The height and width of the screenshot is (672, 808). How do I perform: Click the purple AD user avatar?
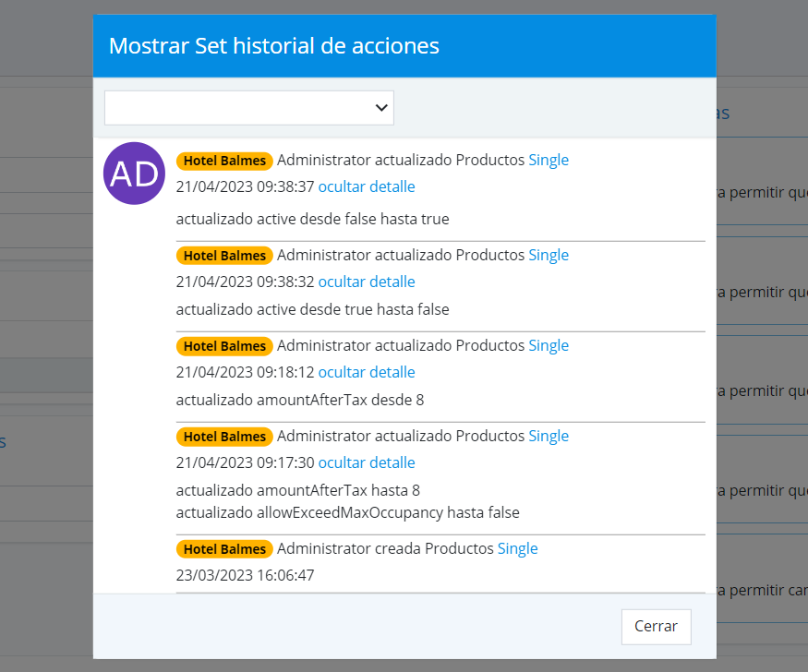(x=135, y=174)
